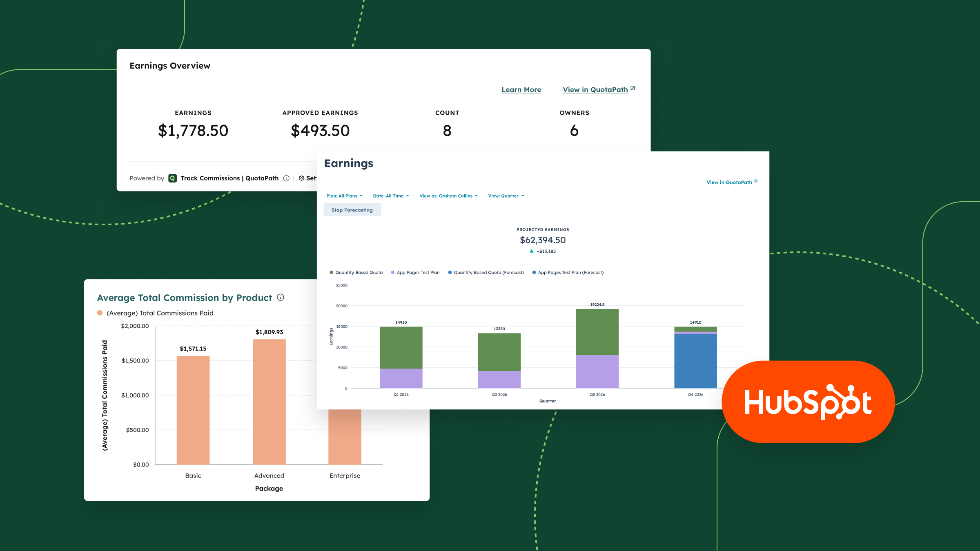Open the View: Quarter dropdown
This screenshot has height=551, width=980.
pos(506,196)
